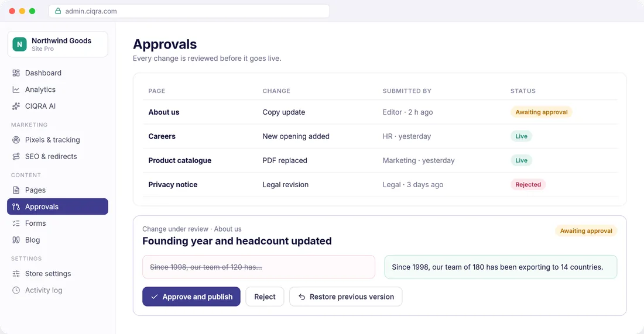
Task: Click the undo arrow in Restore previous version
Action: click(302, 297)
